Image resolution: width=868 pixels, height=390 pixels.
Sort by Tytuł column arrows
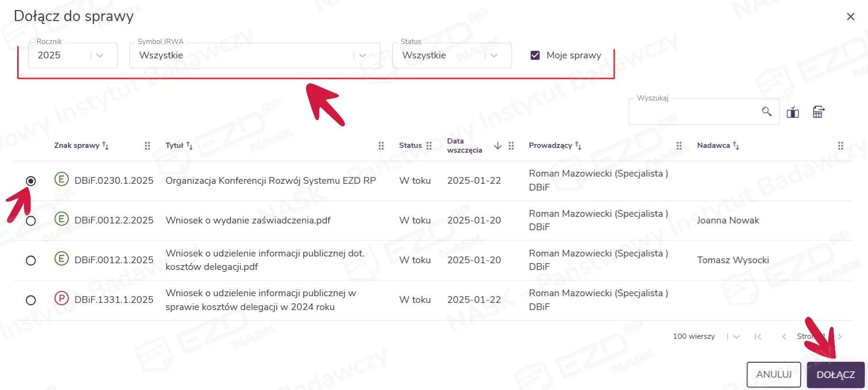[x=189, y=145]
